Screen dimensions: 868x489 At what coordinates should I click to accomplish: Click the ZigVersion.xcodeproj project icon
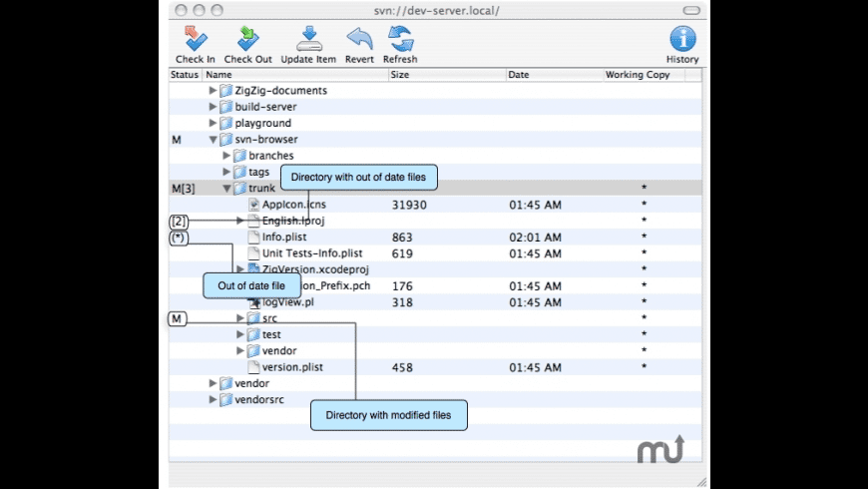[x=253, y=268]
